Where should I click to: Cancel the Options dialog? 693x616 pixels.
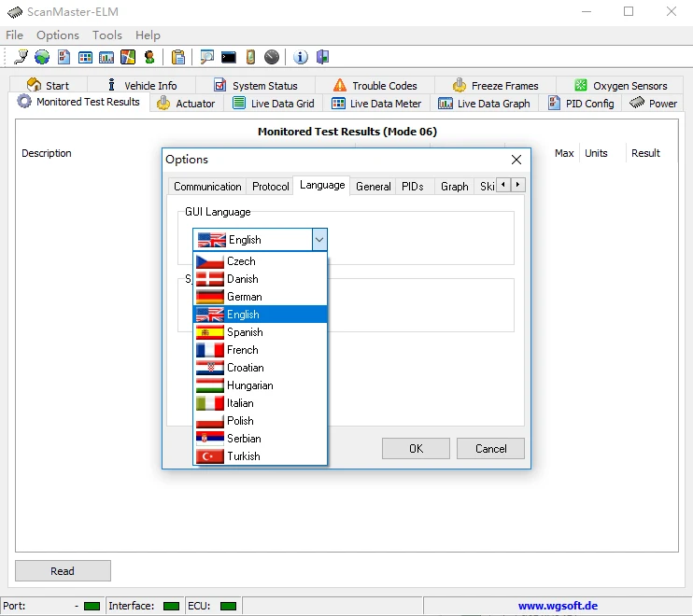point(490,449)
